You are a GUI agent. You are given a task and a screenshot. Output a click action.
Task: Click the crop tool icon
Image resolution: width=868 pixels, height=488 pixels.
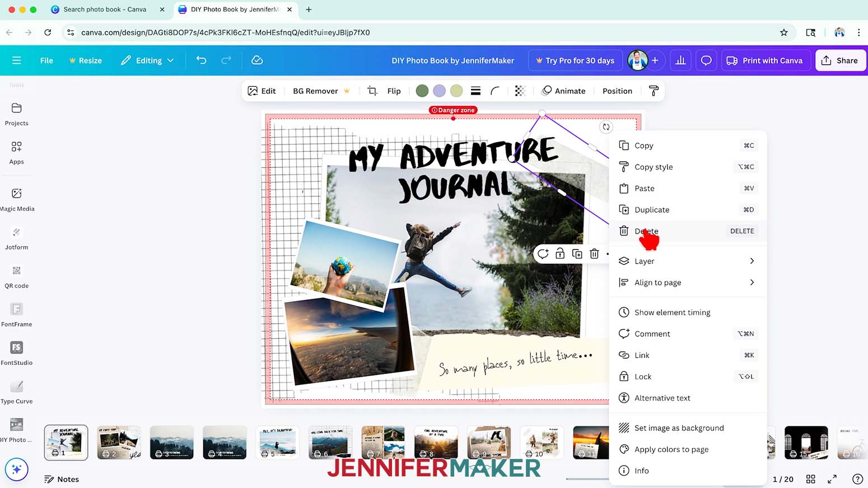click(372, 91)
